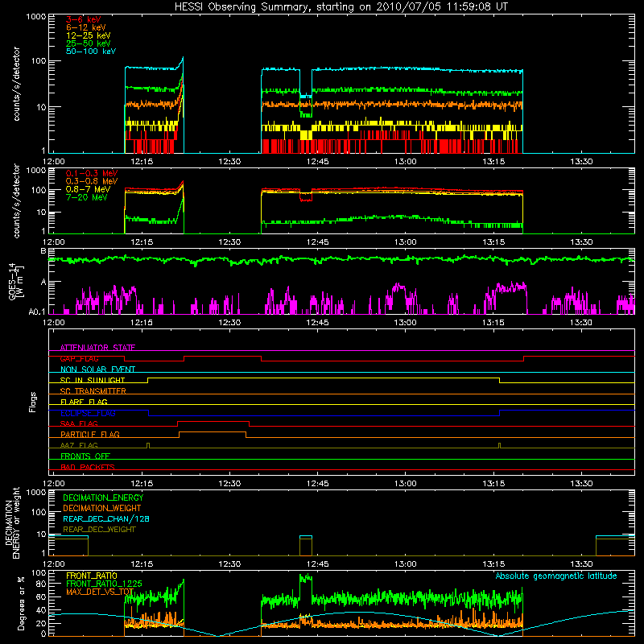Click the vertical Flags axis label
This screenshot has height=644, width=644.
pos(33,402)
